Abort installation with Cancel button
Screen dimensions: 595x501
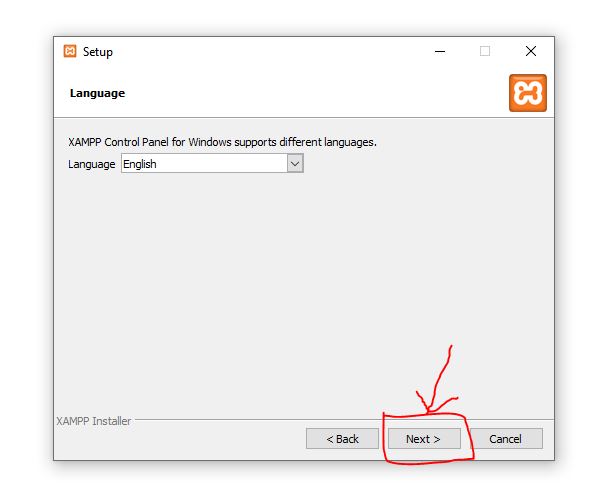pos(506,439)
